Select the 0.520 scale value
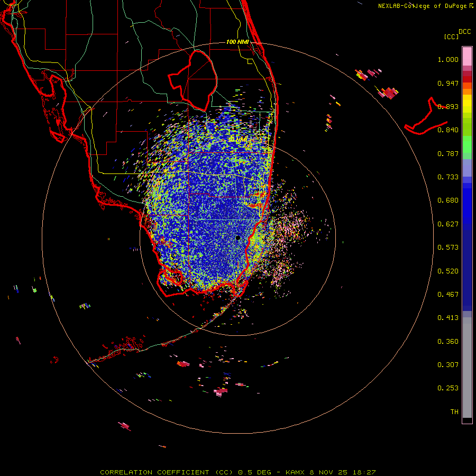 pyautogui.click(x=448, y=271)
